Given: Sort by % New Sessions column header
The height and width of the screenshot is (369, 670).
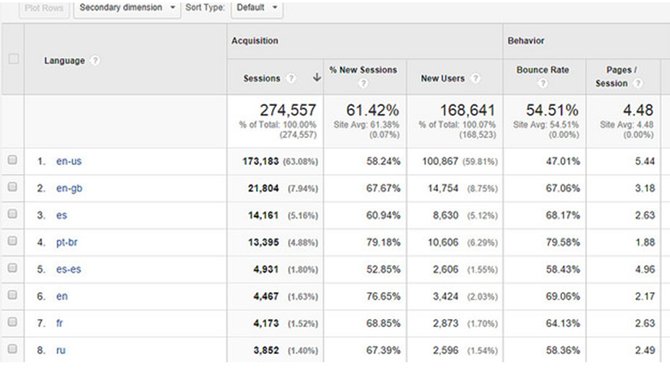Looking at the screenshot, I should pos(363,70).
